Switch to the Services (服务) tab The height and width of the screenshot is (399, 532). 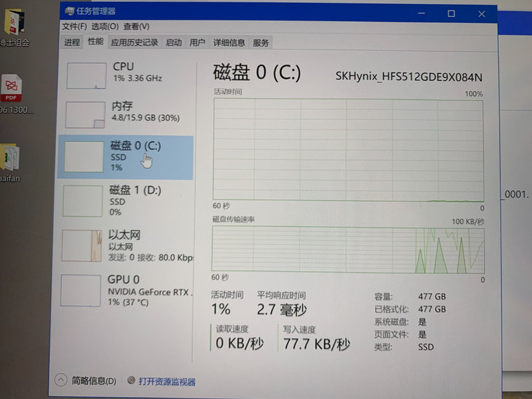click(x=261, y=43)
